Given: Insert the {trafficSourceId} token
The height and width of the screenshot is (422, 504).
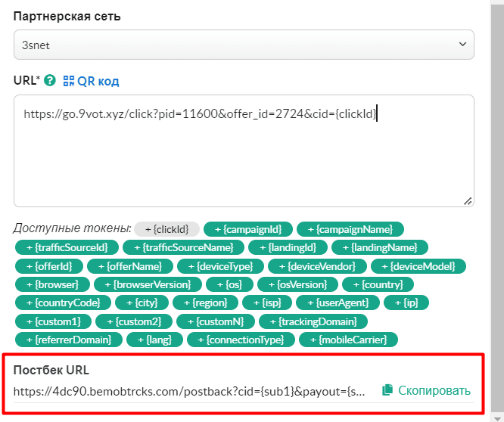Looking at the screenshot, I should coord(67,247).
